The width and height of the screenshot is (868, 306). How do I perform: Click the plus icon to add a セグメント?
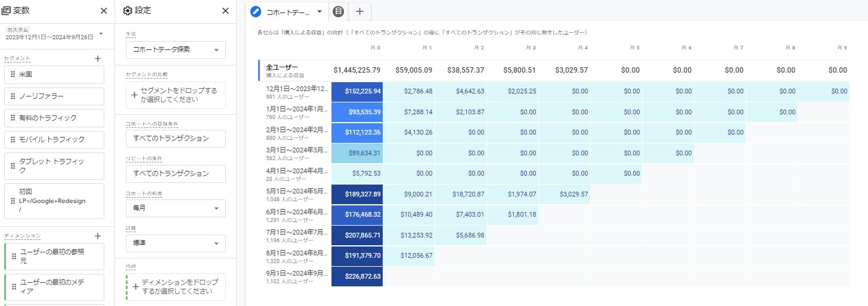click(x=98, y=58)
